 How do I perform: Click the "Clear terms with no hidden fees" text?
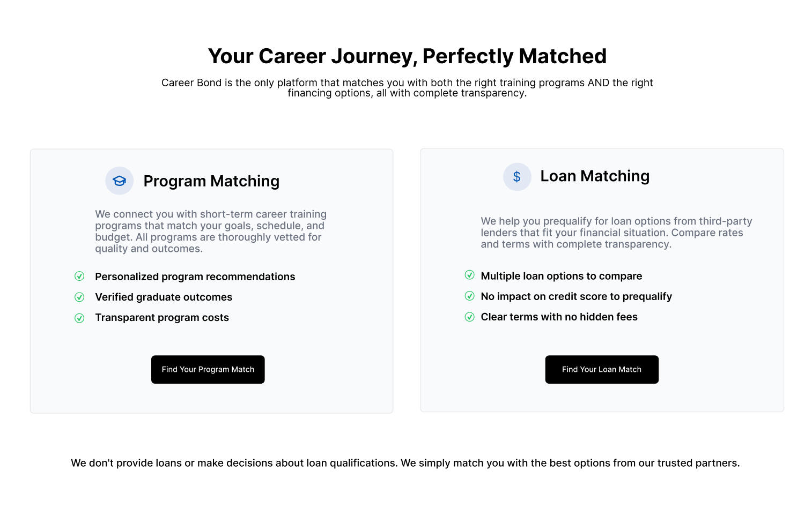point(559,317)
